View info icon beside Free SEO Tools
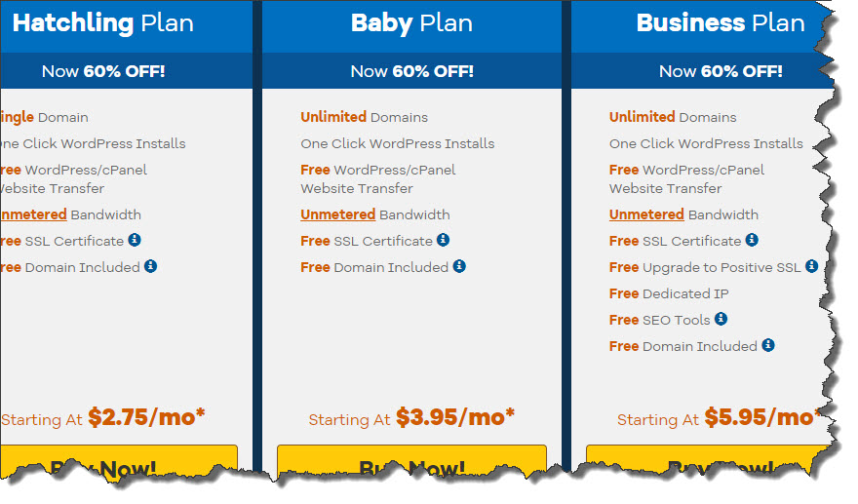 click(x=721, y=319)
